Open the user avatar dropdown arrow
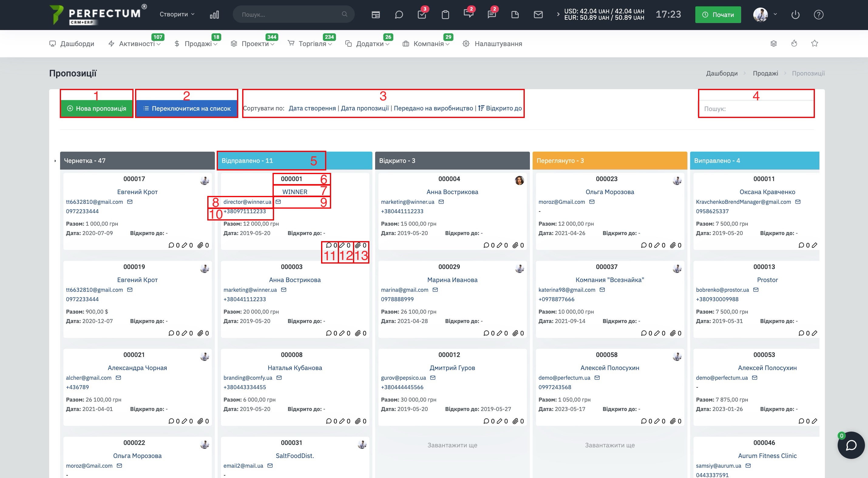Image resolution: width=868 pixels, height=478 pixels. click(x=775, y=14)
